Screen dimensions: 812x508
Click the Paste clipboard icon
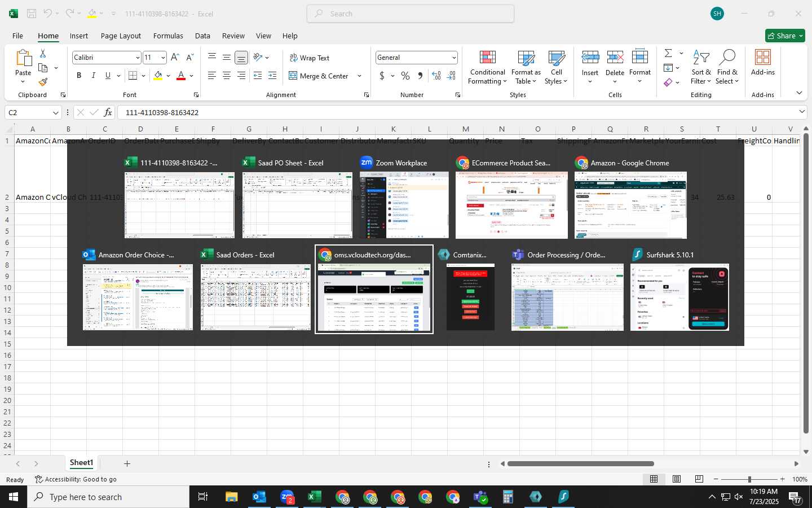[23, 58]
